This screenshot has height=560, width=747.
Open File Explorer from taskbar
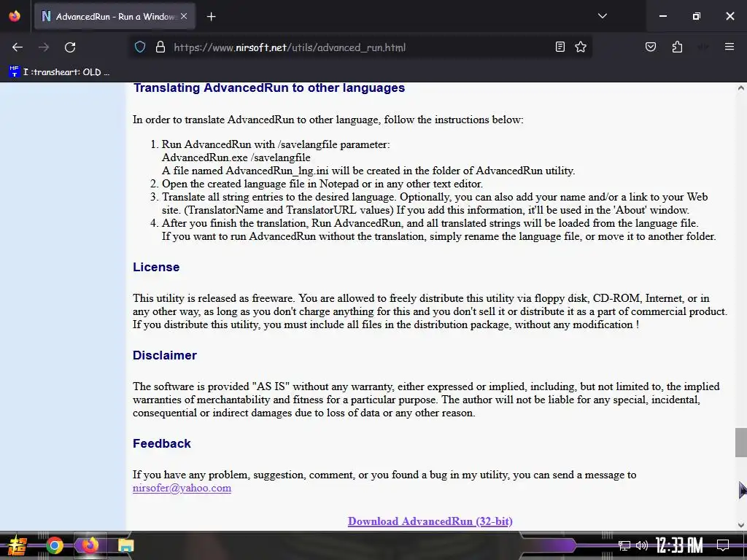tap(125, 545)
